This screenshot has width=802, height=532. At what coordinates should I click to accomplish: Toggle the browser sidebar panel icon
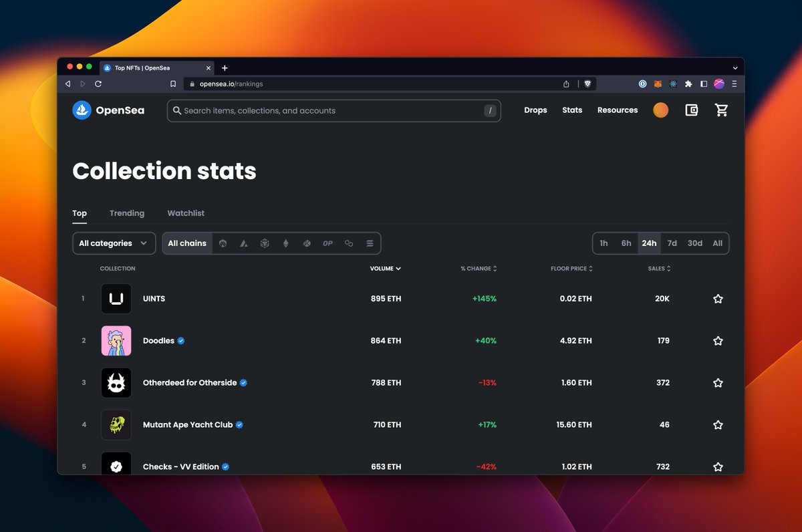704,84
